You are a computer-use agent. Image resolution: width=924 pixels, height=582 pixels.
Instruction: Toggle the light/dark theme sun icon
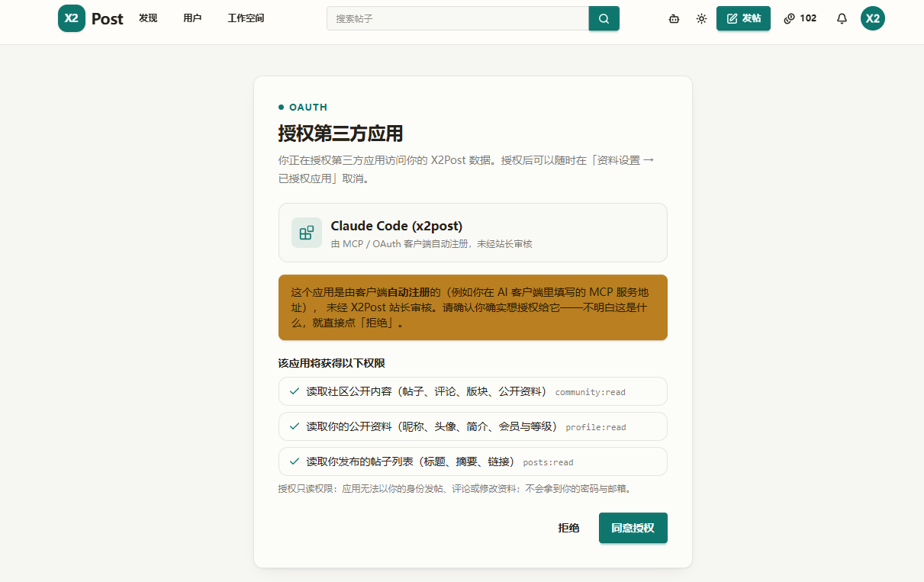click(701, 18)
